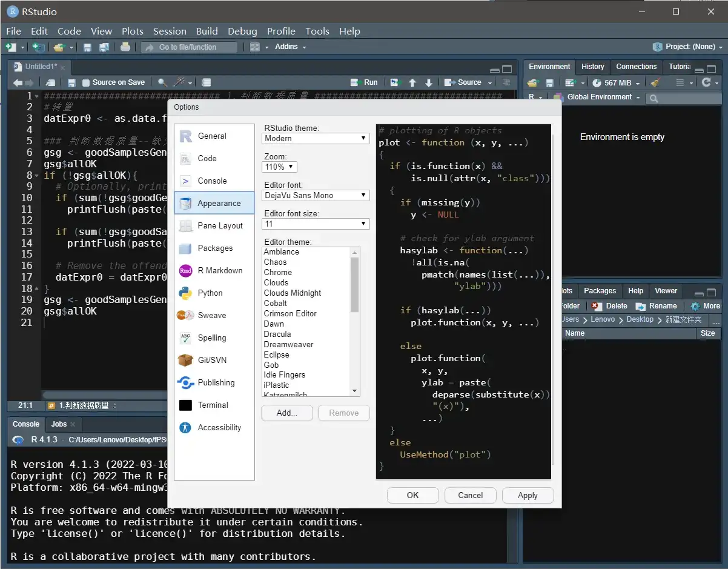Re-run the previous code region
Image resolution: width=728 pixels, height=569 pixels.
tap(395, 82)
